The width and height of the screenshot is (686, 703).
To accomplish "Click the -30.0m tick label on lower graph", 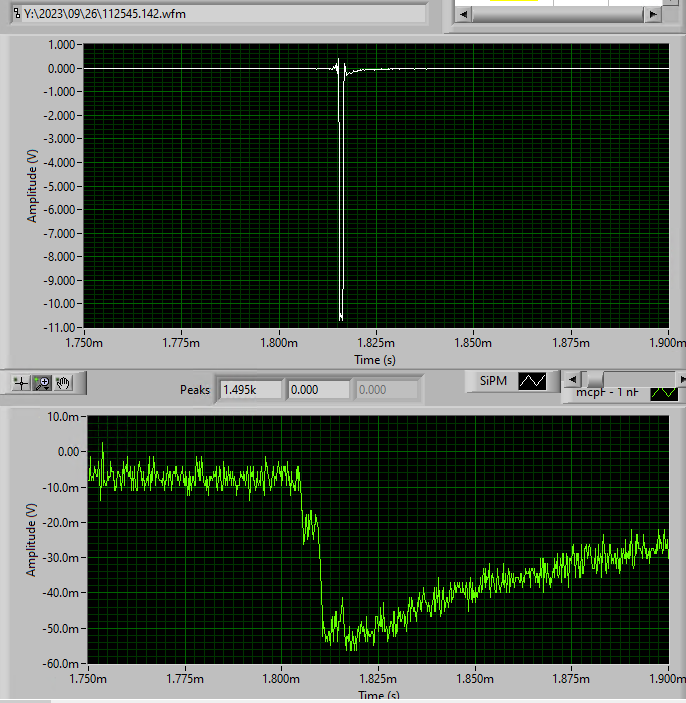I will (60, 558).
